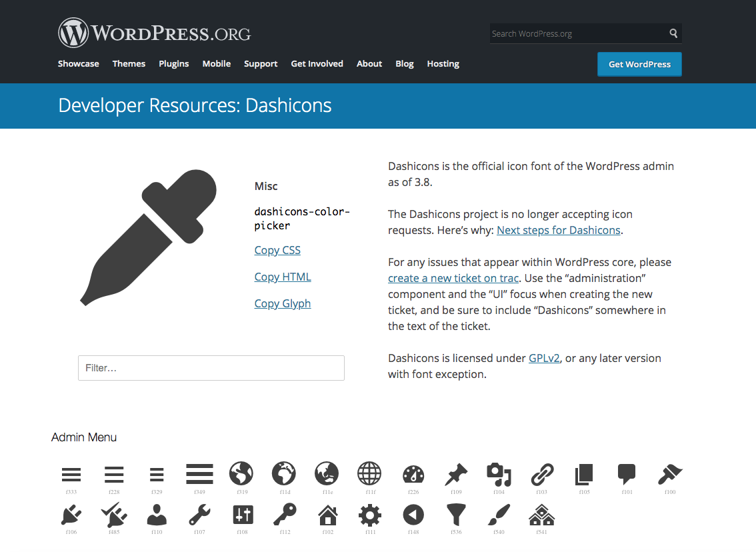Open the Support menu item
This screenshot has height=552, width=756.
click(261, 63)
